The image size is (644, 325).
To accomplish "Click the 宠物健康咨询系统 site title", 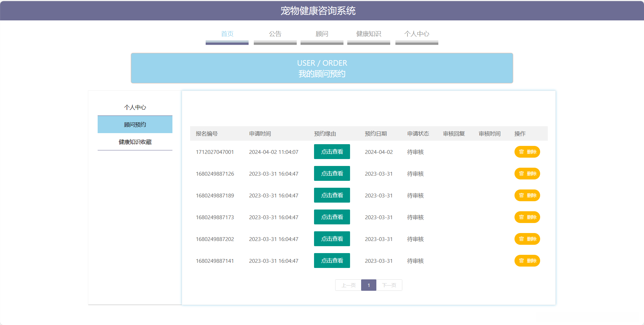I will click(318, 11).
